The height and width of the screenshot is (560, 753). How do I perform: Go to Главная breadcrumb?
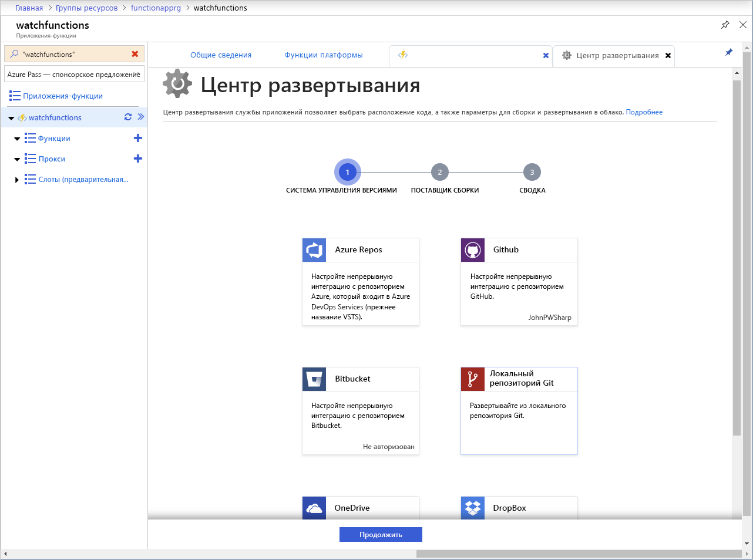(x=29, y=8)
